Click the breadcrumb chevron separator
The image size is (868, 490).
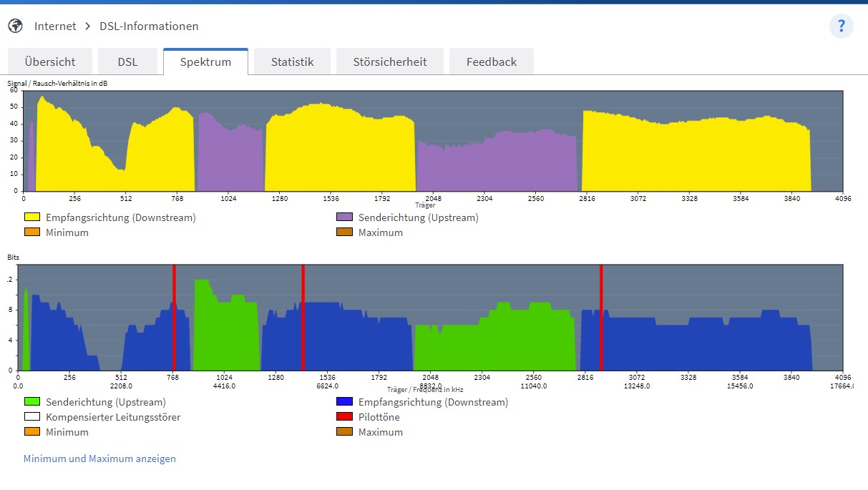coord(87,26)
